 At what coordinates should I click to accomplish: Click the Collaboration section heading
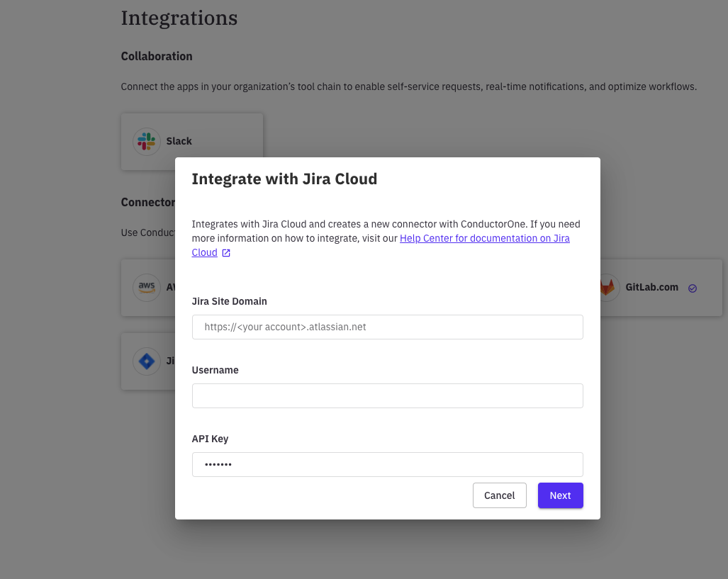tap(157, 56)
